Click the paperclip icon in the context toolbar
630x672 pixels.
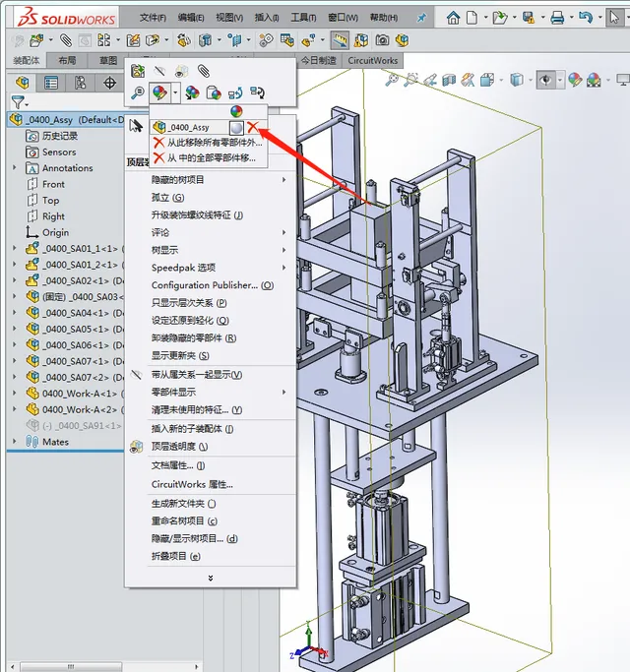(x=204, y=71)
